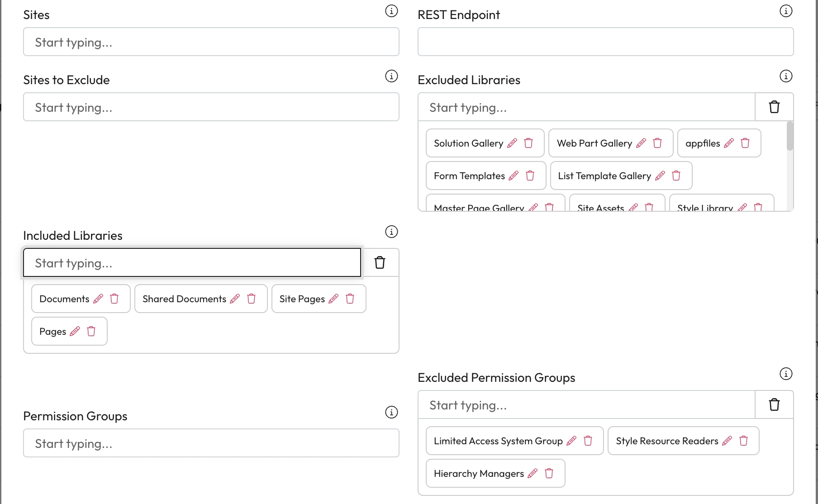Screen dimensions: 818x504
Task: Delete the Solution Gallery excluded library
Action: [528, 143]
